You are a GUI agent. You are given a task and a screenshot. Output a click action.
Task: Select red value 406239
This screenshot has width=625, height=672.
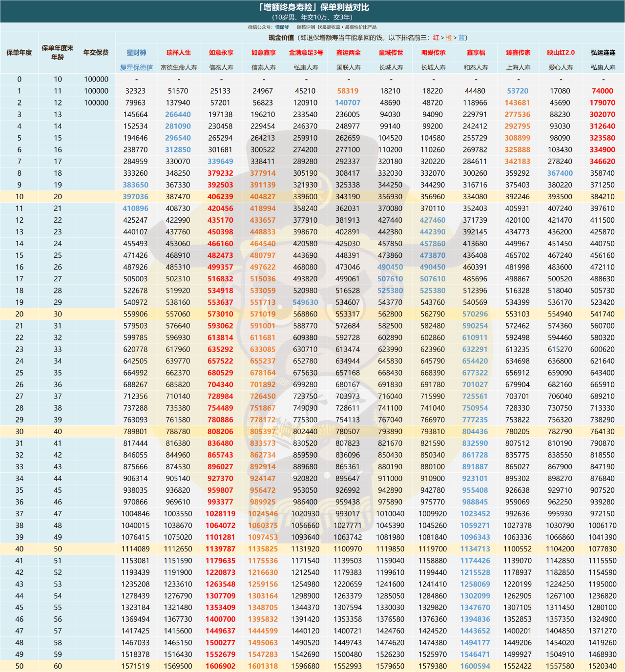coord(220,197)
